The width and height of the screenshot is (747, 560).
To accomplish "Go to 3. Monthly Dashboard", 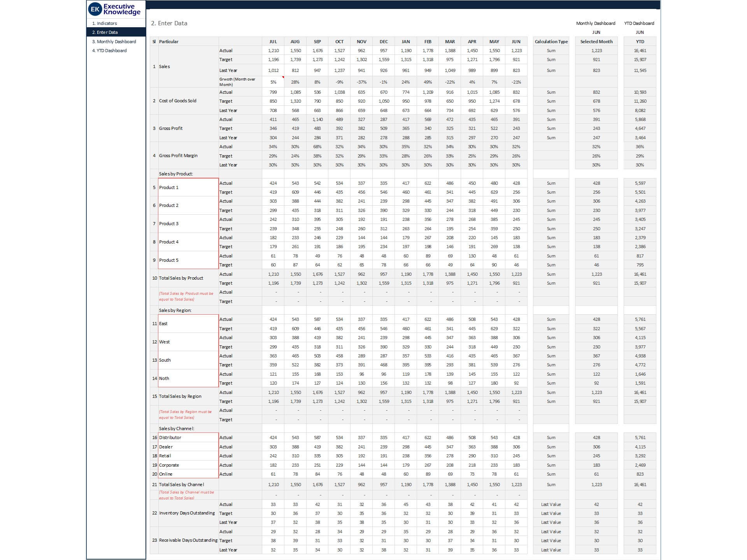I will [x=114, y=42].
